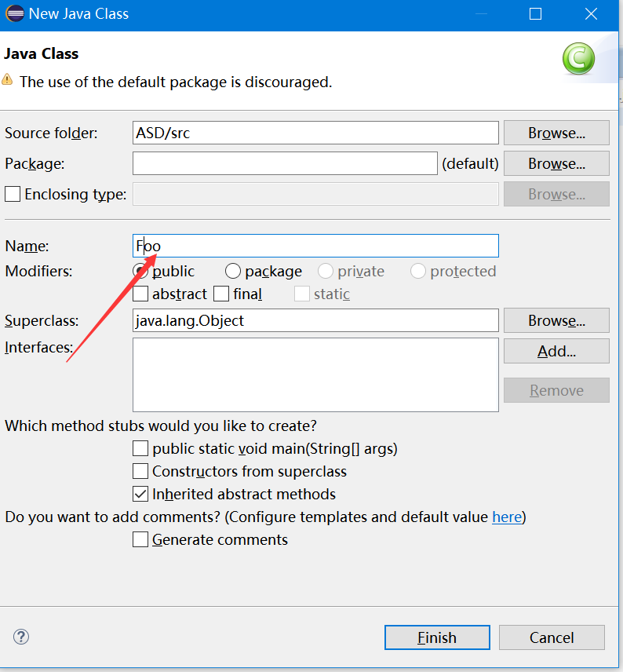623x672 pixels.
Task: Browse for the Source folder
Action: coord(556,133)
